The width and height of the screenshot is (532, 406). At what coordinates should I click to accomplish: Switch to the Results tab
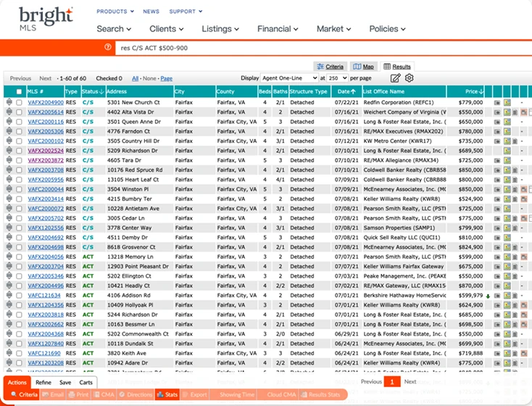pos(397,67)
